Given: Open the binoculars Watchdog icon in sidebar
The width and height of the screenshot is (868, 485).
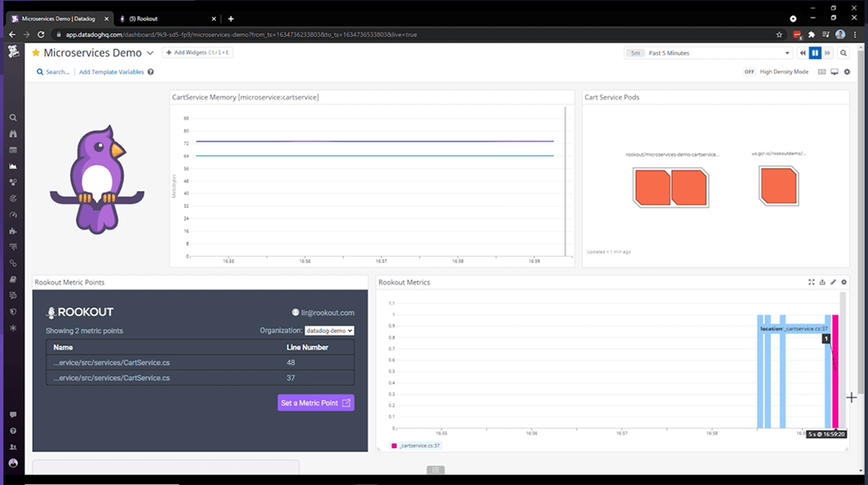Looking at the screenshot, I should [13, 134].
